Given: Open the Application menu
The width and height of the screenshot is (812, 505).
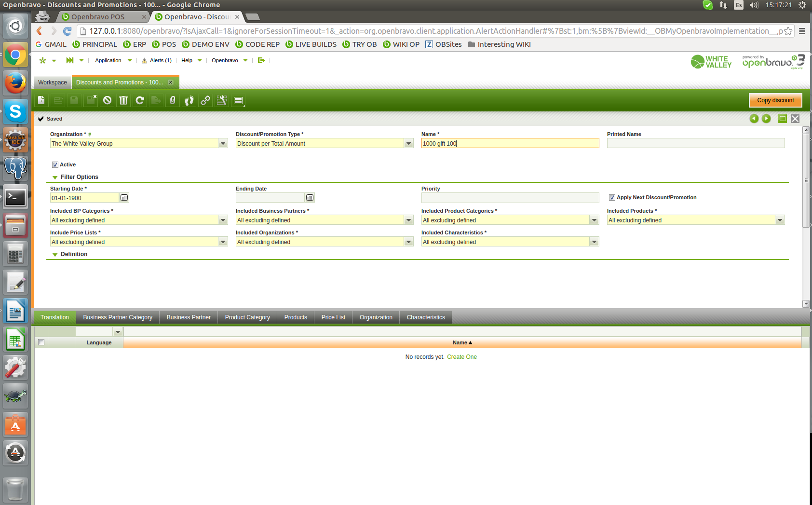Looking at the screenshot, I should coord(108,61).
